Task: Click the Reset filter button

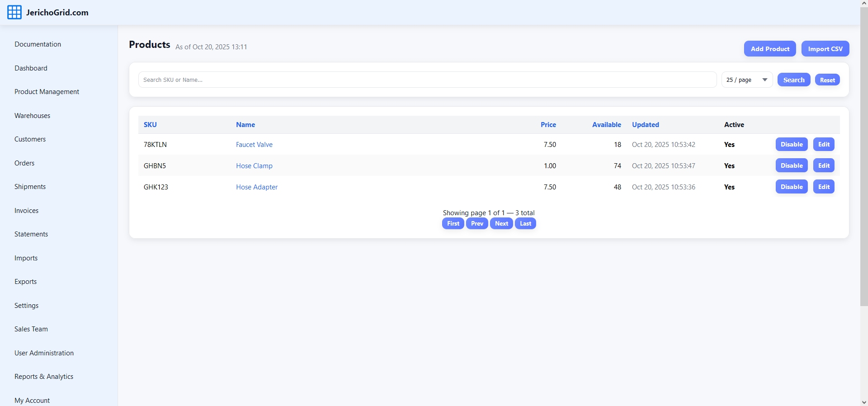Action: click(x=827, y=80)
